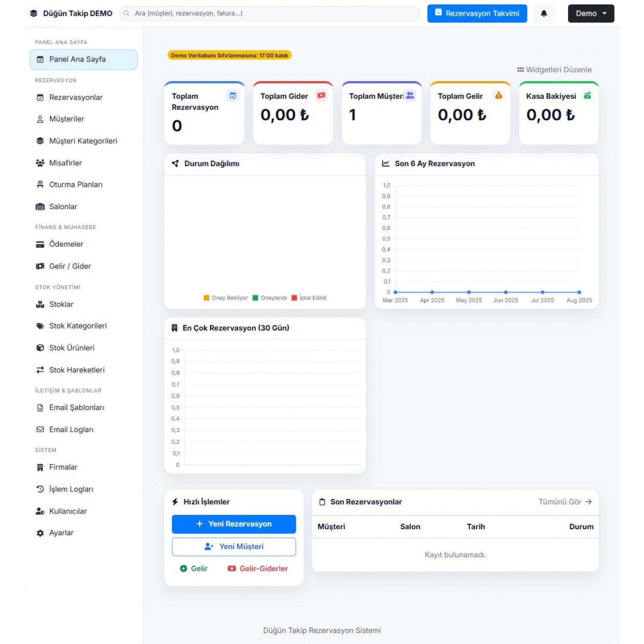Open Widgetleri Düzenle widget editor

point(554,70)
